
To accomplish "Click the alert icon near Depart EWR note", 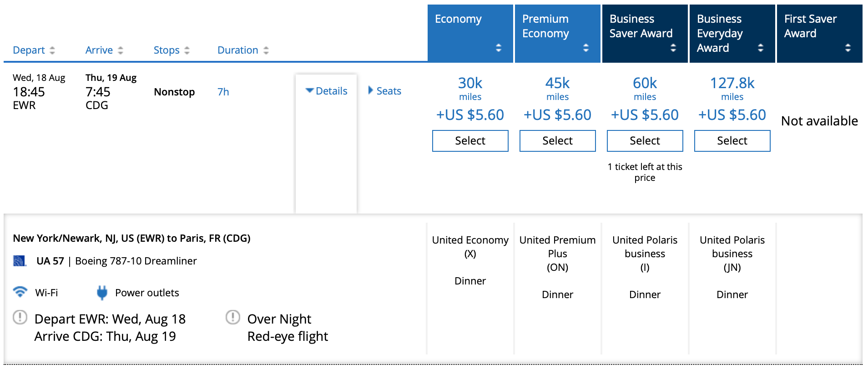I will [x=19, y=319].
